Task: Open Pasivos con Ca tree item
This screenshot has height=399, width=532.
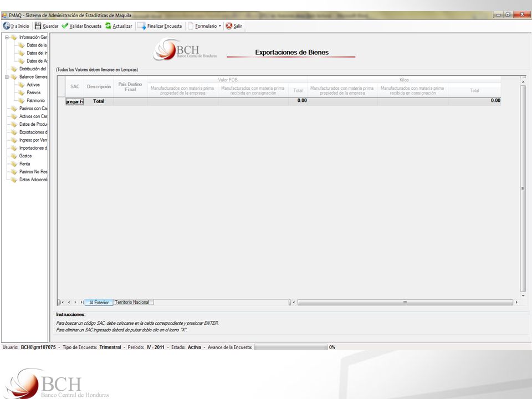Action: click(33, 109)
